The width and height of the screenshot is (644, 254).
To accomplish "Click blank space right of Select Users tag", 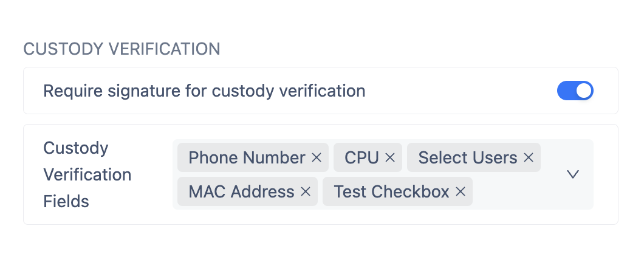I will [550, 158].
